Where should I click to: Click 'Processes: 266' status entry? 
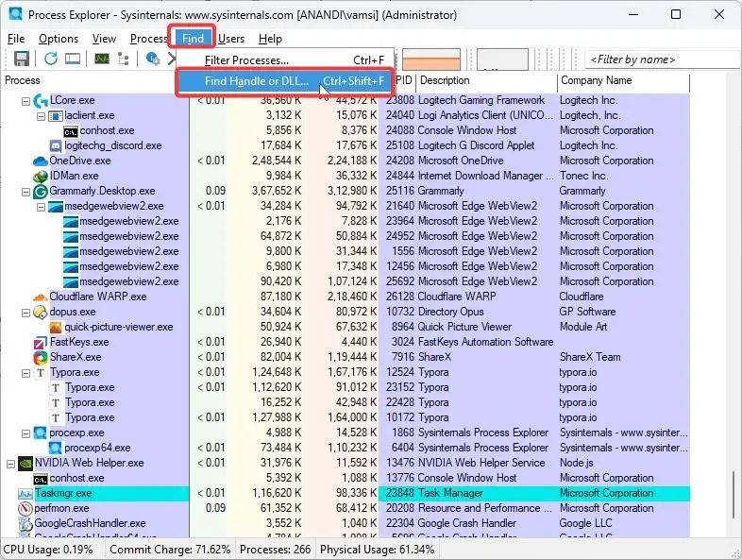275,550
